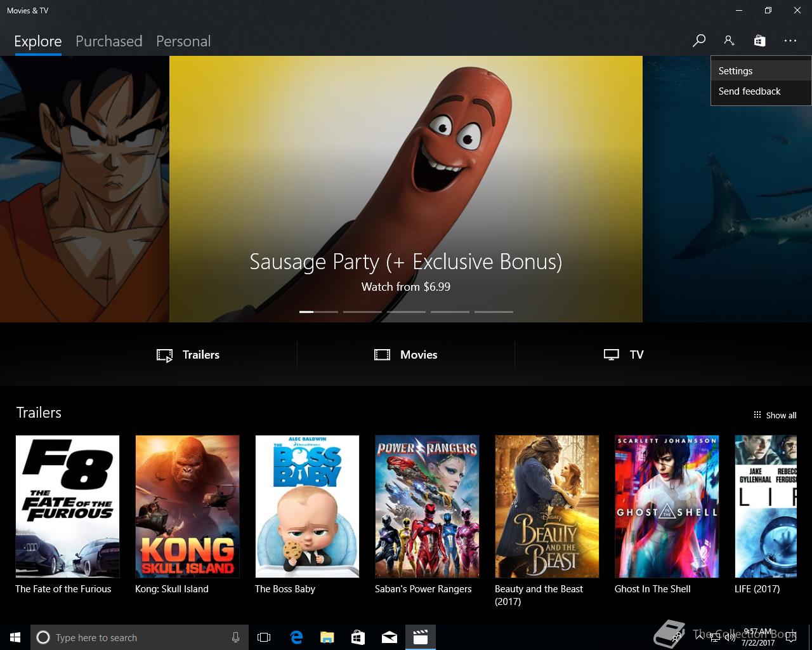The image size is (812, 650).
Task: Open the search magnifier icon
Action: [698, 41]
